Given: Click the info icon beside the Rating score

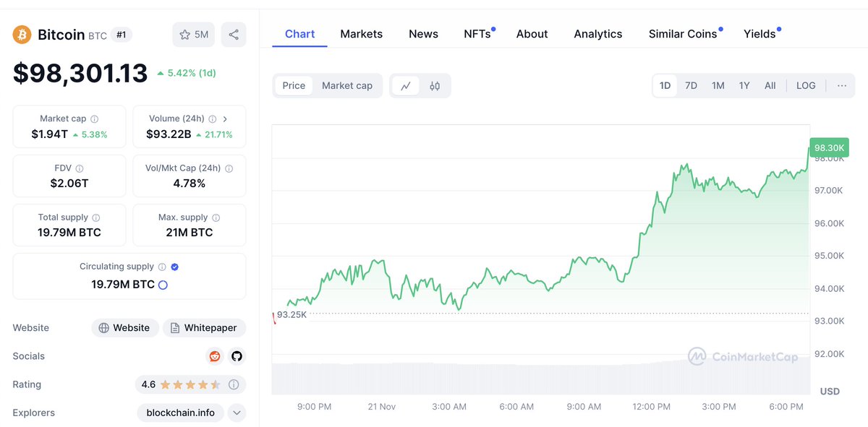Looking at the screenshot, I should click(234, 384).
